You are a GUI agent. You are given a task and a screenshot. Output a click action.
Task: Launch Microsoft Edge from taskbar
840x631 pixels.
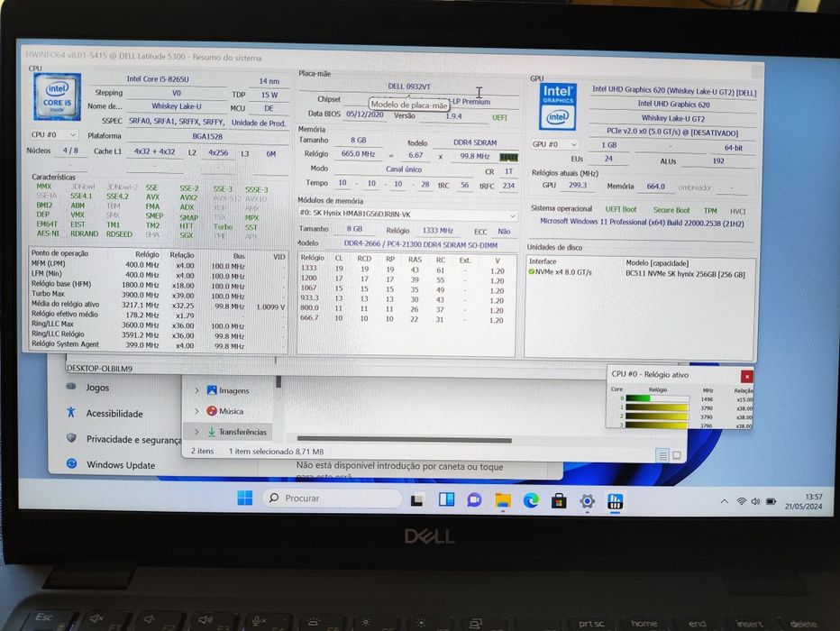click(531, 501)
